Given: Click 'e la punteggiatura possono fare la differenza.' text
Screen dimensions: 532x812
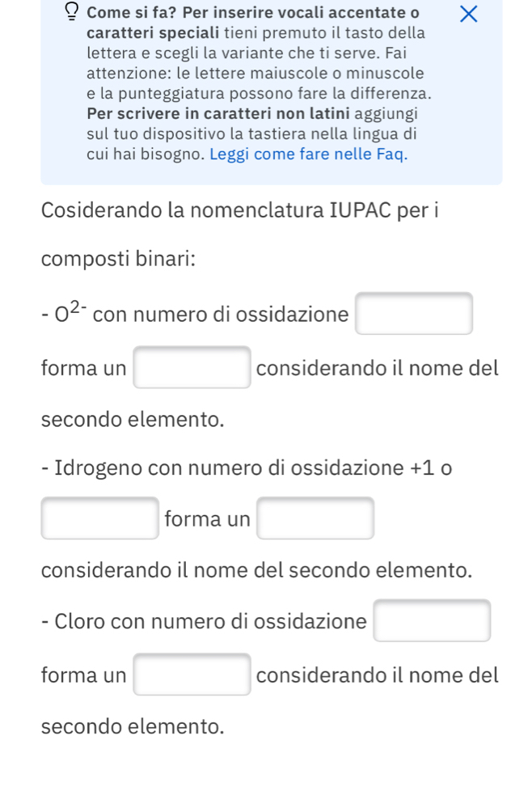Looking at the screenshot, I should (259, 93).
